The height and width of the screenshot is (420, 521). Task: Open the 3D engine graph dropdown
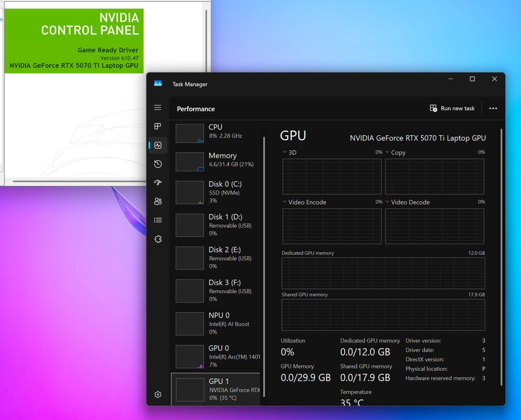pyautogui.click(x=285, y=152)
